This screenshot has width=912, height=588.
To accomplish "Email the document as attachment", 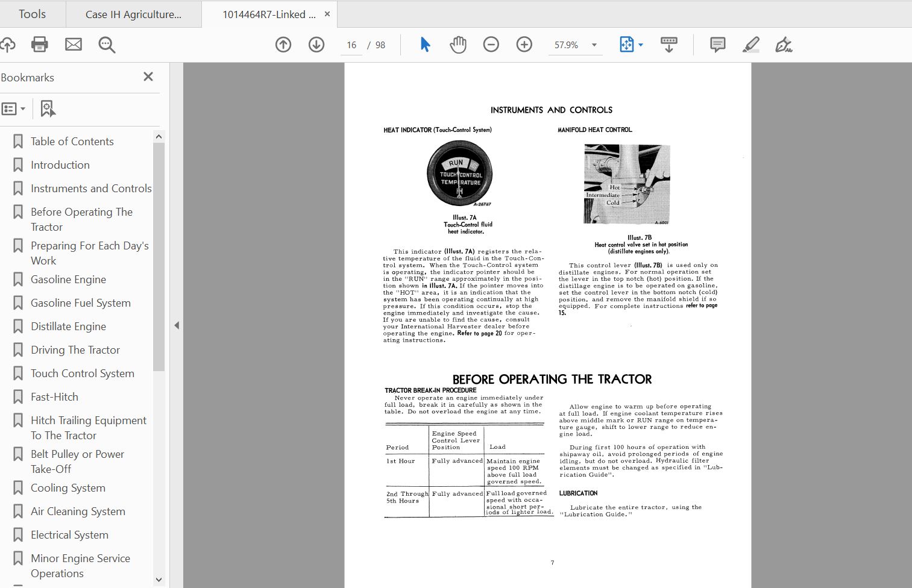I will coord(74,44).
